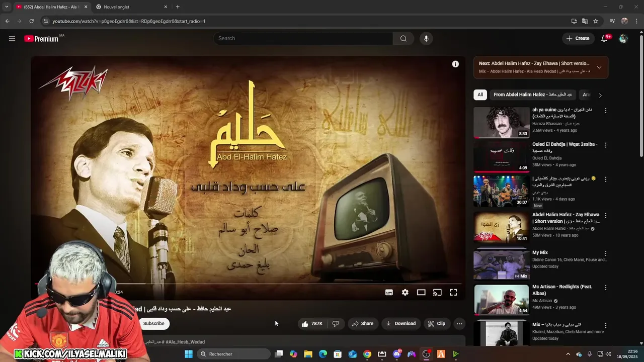Open Zay Elhawa short version thumbnail

tap(501, 227)
